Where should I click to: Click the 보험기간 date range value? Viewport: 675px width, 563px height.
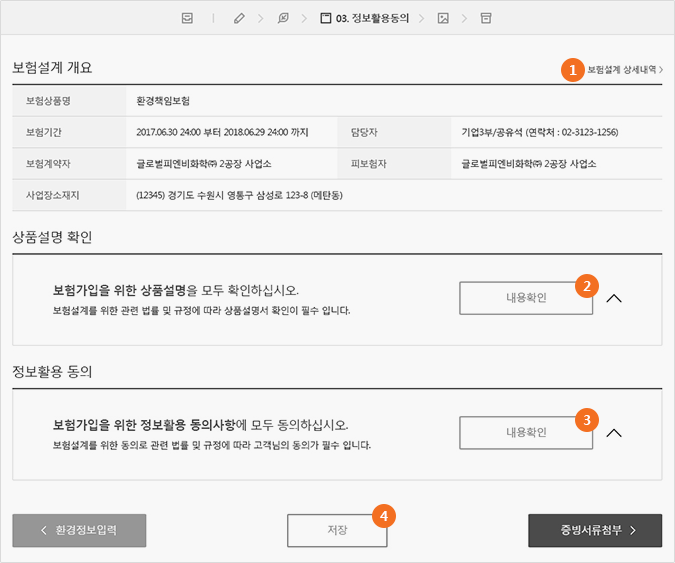(x=222, y=132)
